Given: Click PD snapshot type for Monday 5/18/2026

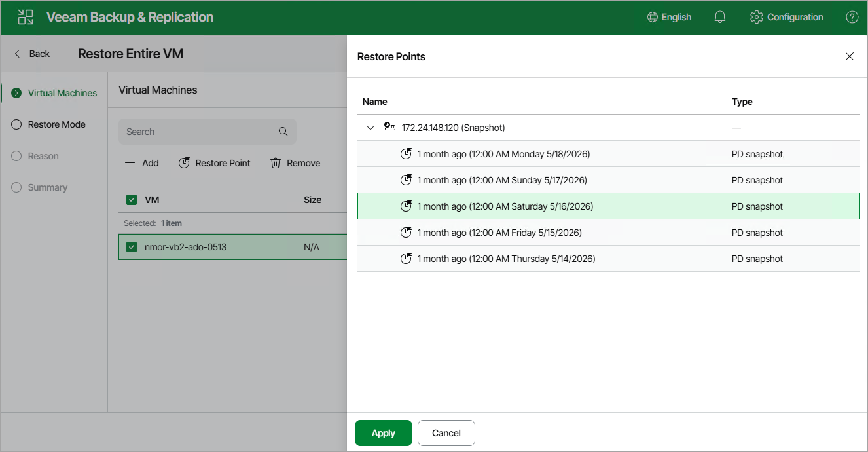Looking at the screenshot, I should tap(757, 154).
